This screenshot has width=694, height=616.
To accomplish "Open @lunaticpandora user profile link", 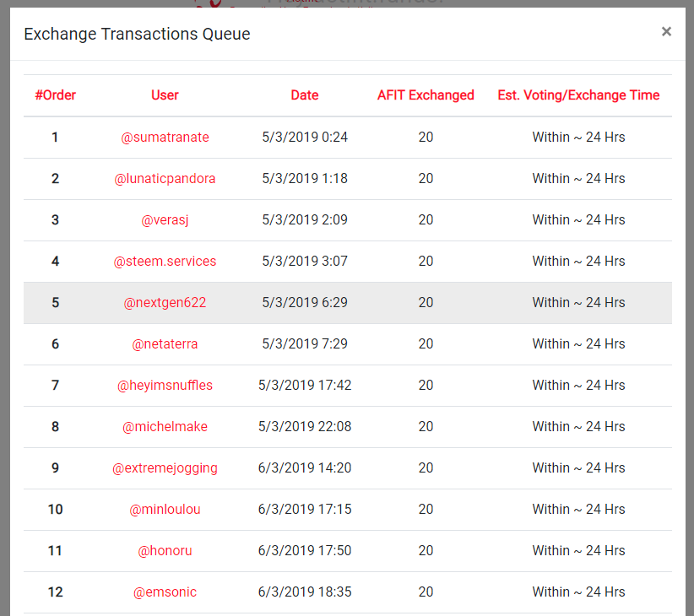I will [x=165, y=178].
